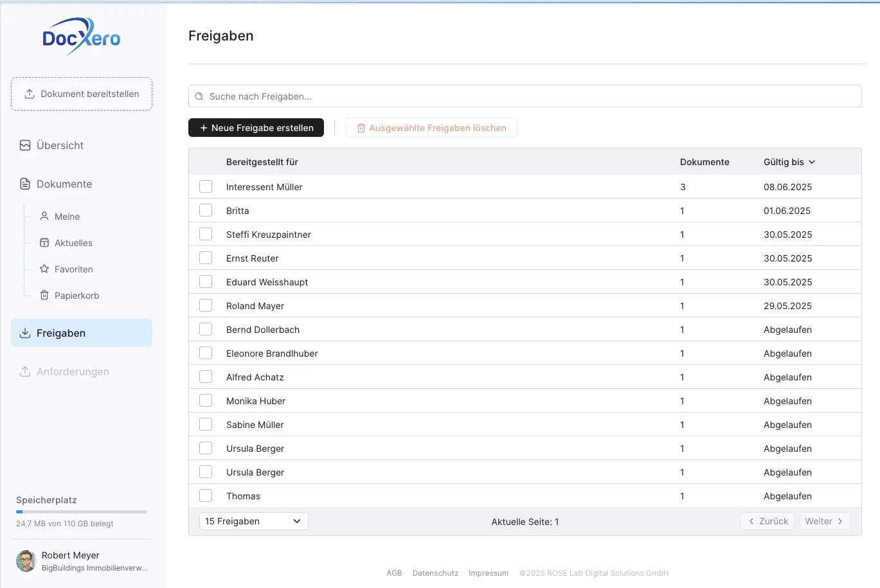
Task: Open the Datenschutz footer link
Action: point(435,573)
